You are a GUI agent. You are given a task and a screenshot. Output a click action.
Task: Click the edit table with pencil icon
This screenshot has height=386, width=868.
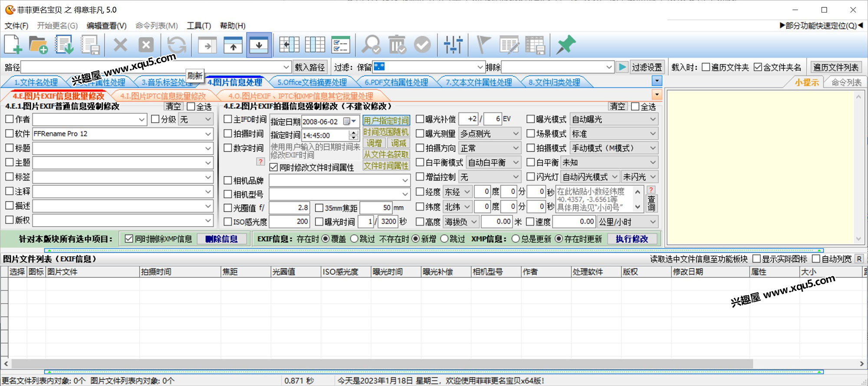509,45
